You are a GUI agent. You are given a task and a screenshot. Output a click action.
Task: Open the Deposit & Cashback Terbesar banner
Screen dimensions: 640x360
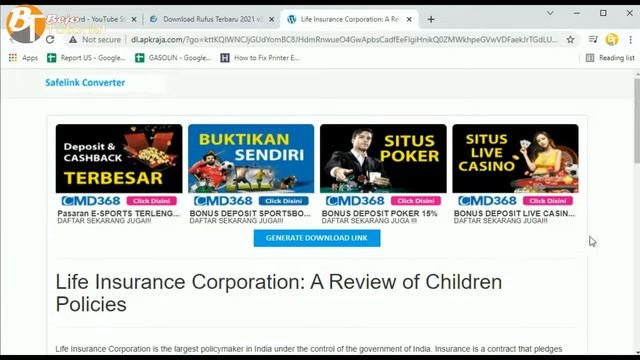coord(119,158)
